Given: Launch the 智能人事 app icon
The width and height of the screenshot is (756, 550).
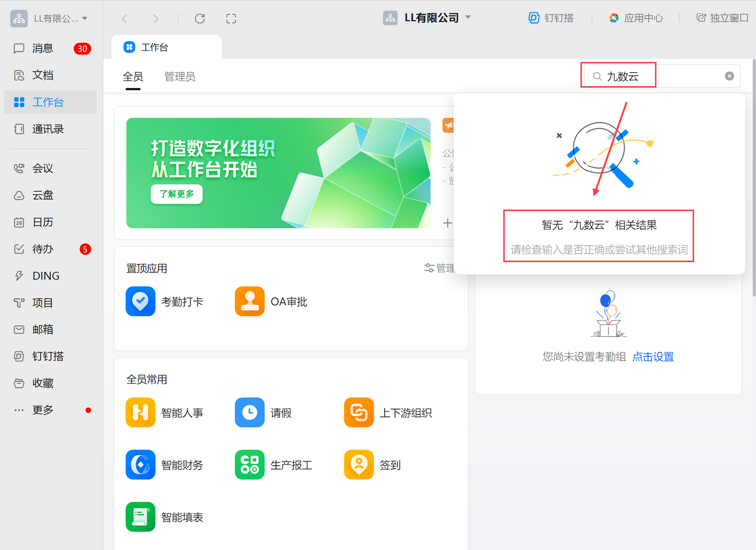Looking at the screenshot, I should (x=140, y=412).
